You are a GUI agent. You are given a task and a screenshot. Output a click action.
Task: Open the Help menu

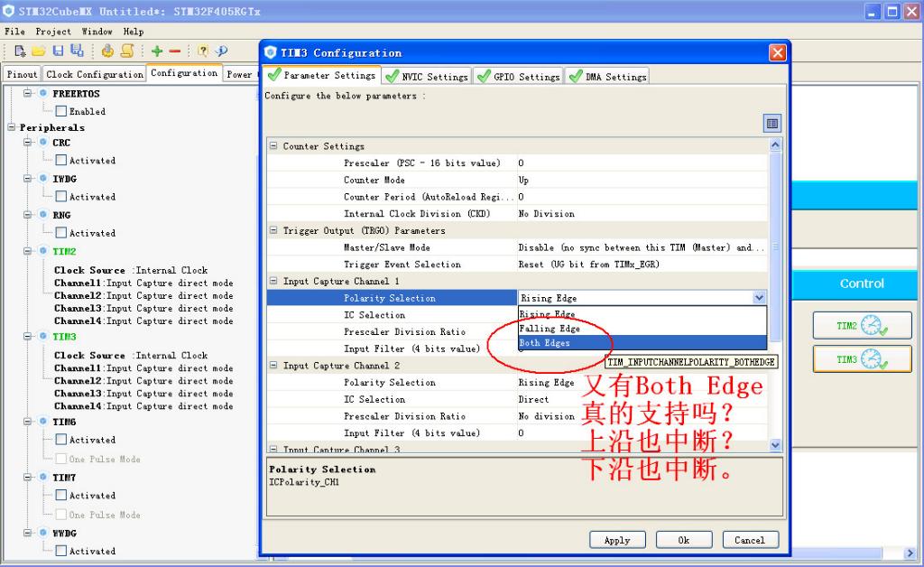click(134, 32)
